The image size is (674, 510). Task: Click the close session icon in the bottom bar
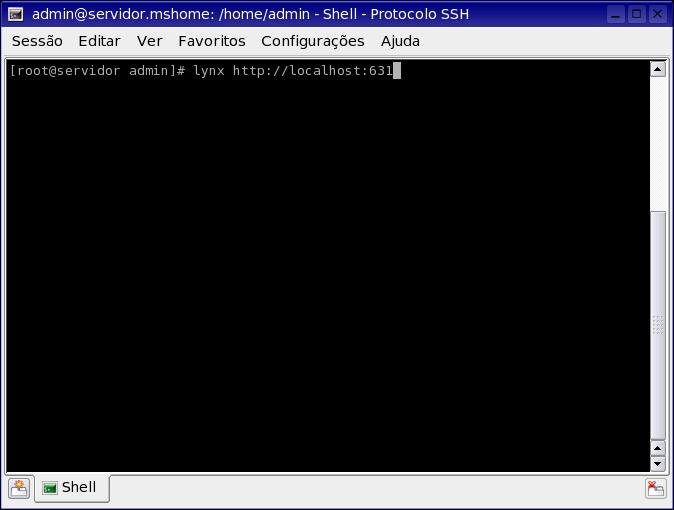tap(656, 488)
